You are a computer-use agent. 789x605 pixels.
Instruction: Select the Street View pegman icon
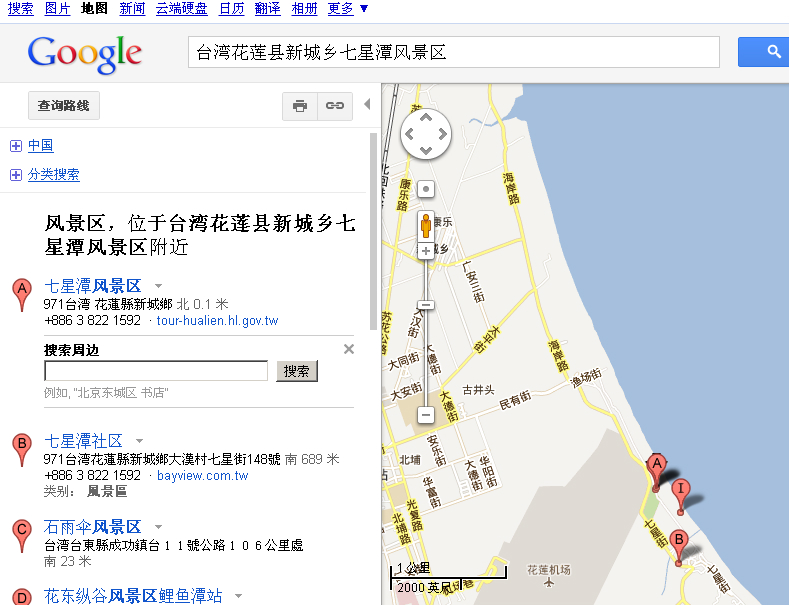[426, 226]
